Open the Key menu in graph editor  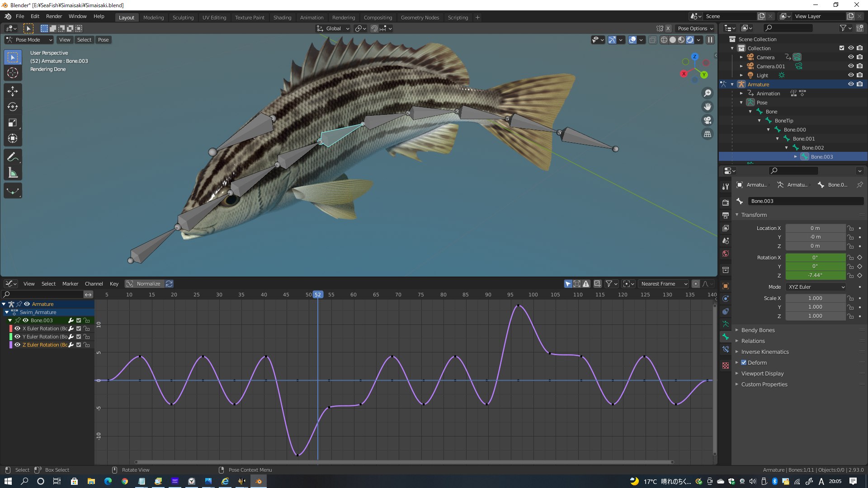(114, 284)
